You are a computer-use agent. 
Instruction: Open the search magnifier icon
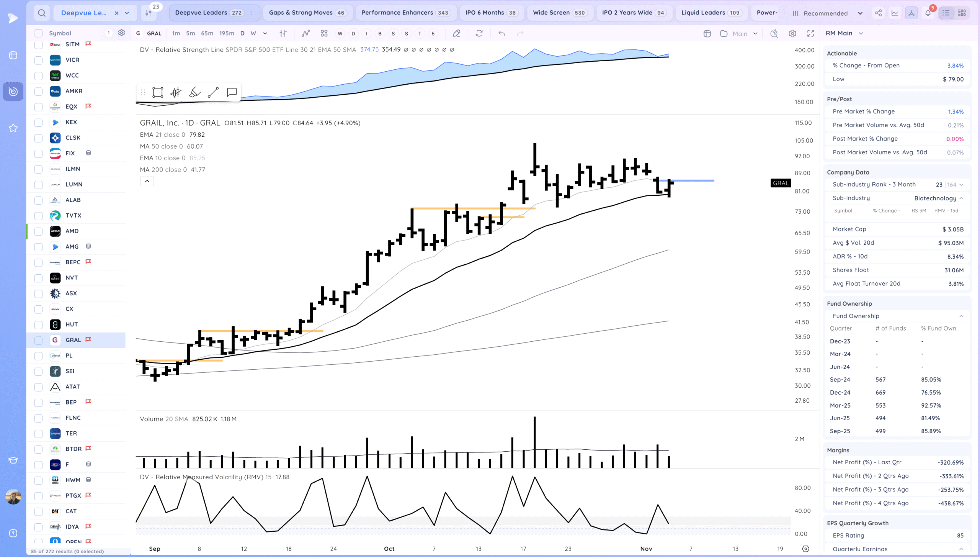[42, 13]
